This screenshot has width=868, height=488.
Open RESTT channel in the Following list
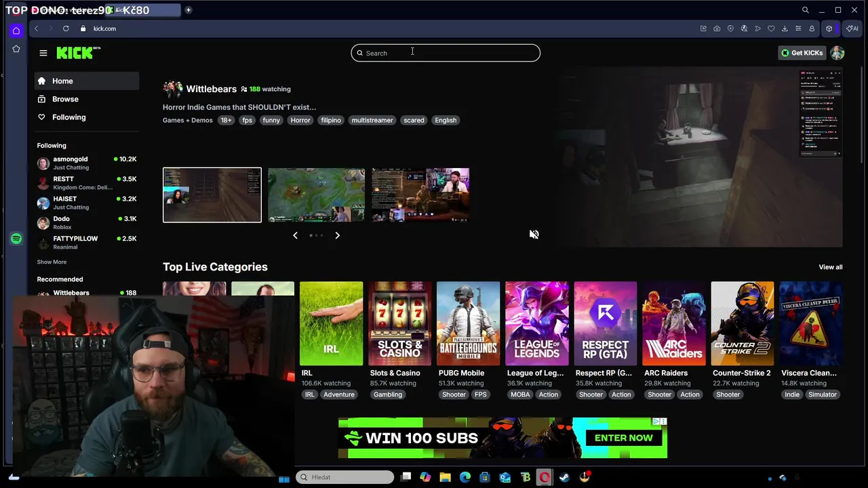pos(87,183)
